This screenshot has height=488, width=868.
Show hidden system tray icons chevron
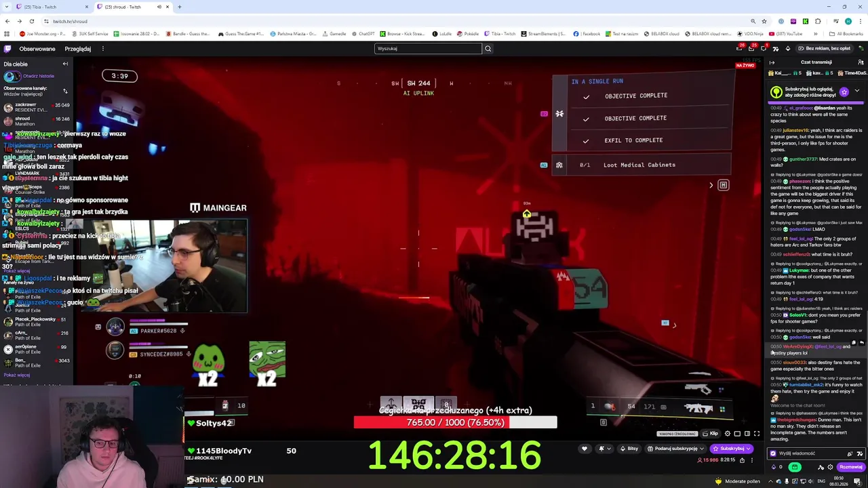[771, 482]
